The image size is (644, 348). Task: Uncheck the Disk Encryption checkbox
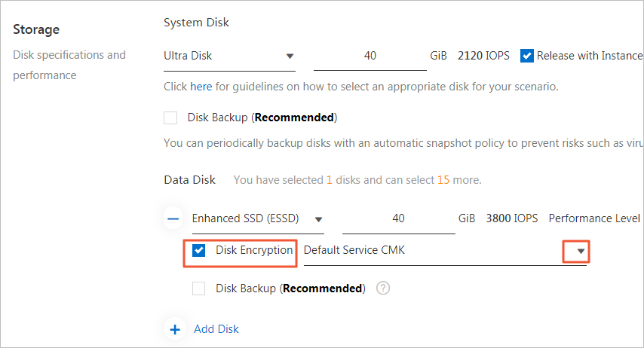(199, 250)
